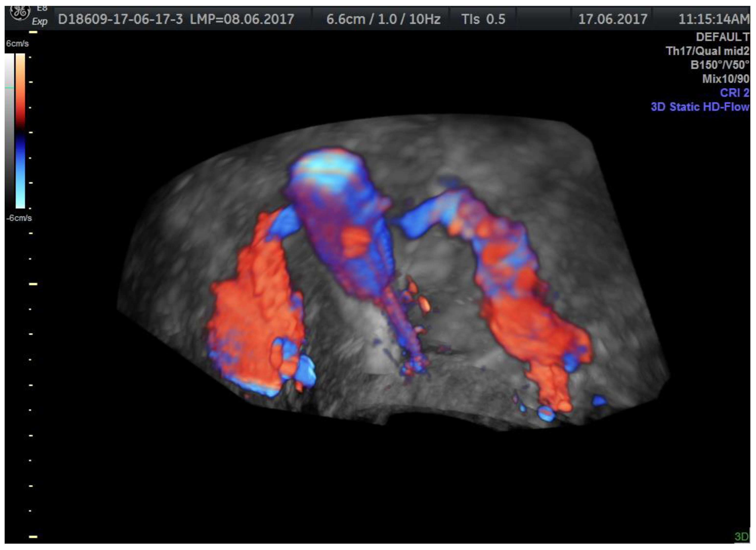
Task: Click the 3D Static HD-Flow mode label
Action: (x=700, y=106)
